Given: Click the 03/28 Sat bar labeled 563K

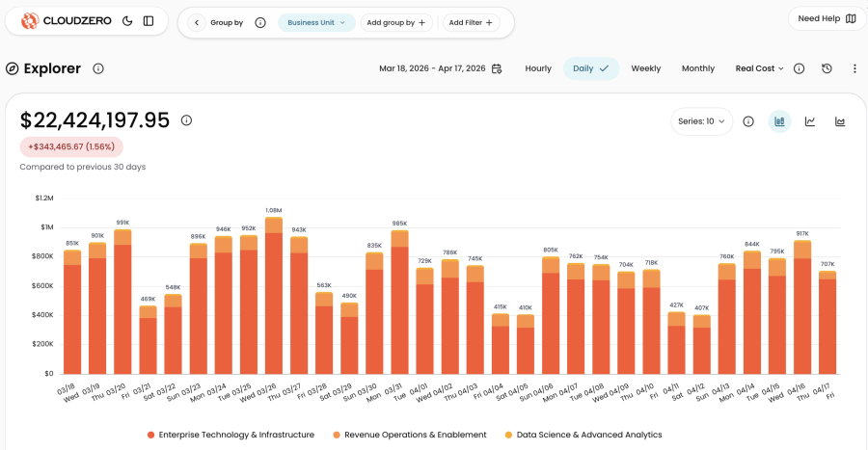Looking at the screenshot, I should (324, 332).
